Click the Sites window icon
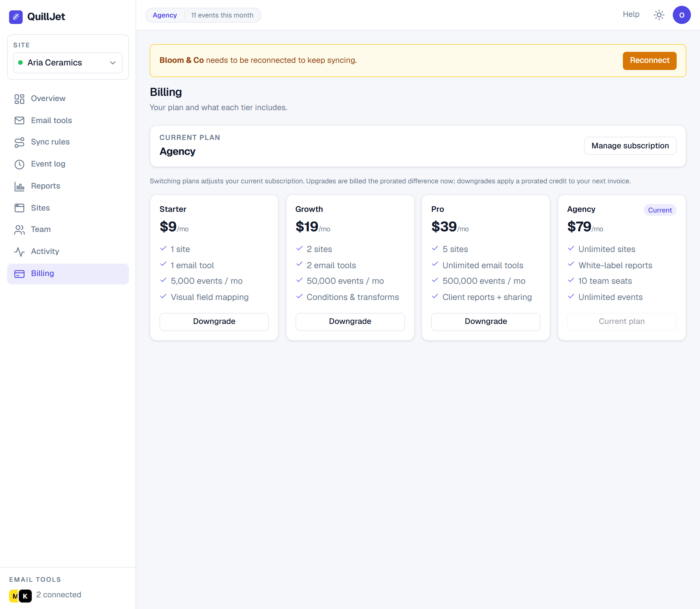This screenshot has width=700, height=609. pyautogui.click(x=19, y=208)
